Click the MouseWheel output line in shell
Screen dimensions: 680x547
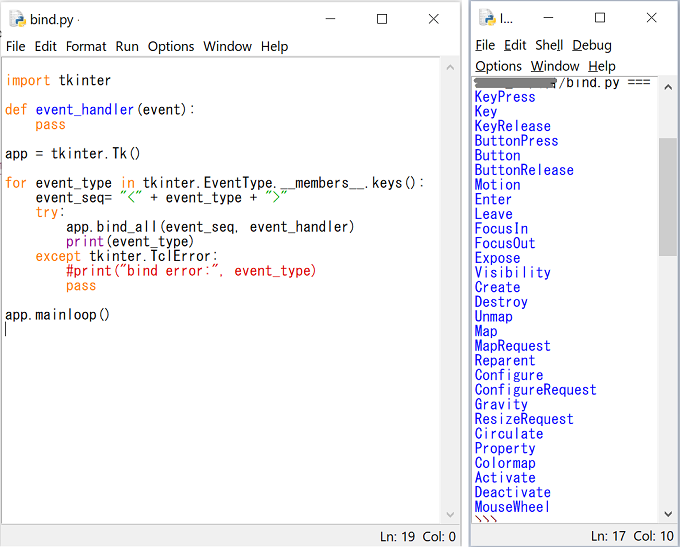pyautogui.click(x=512, y=507)
